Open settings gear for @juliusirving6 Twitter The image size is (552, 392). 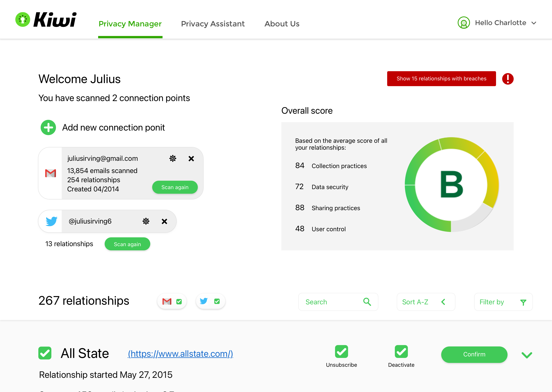[146, 221]
